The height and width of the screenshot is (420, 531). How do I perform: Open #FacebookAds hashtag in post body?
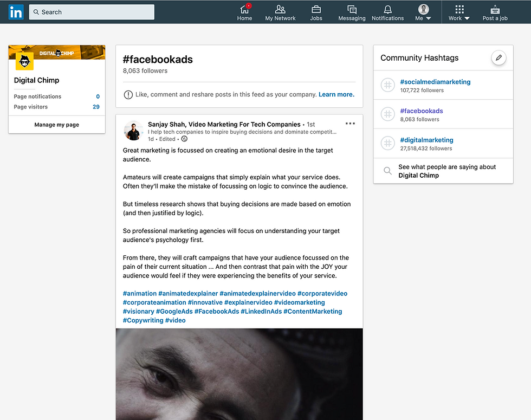(217, 311)
